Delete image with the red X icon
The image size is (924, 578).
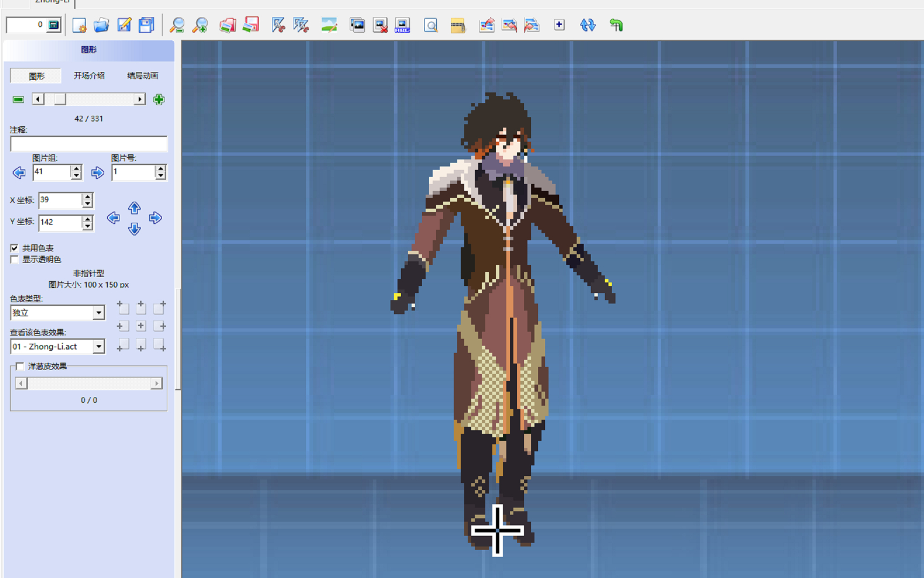click(380, 25)
